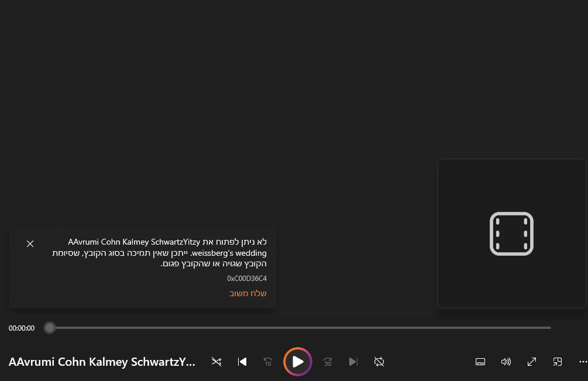Open the subtitles and captions menu
Screen dimensions: 588x381
tap(480, 362)
